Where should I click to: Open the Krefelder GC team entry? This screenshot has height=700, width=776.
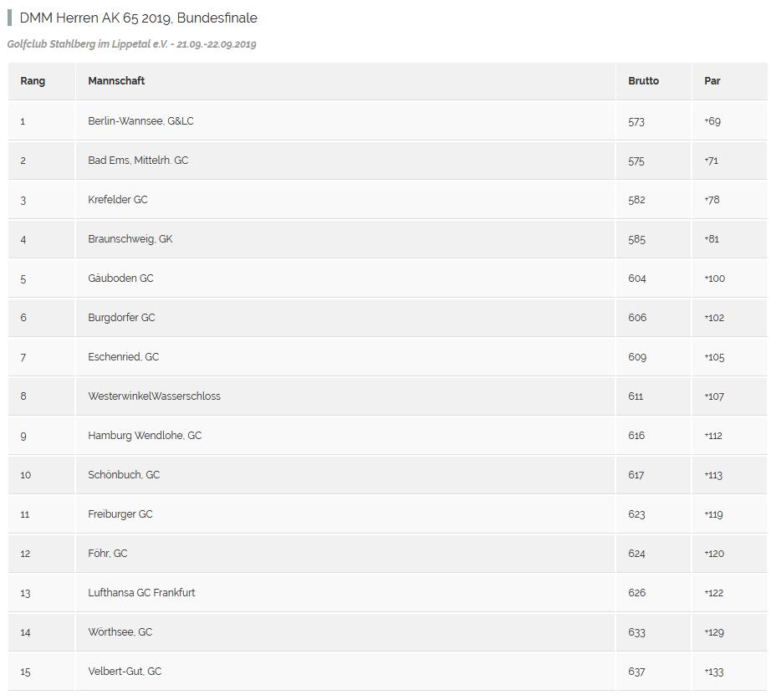[118, 200]
